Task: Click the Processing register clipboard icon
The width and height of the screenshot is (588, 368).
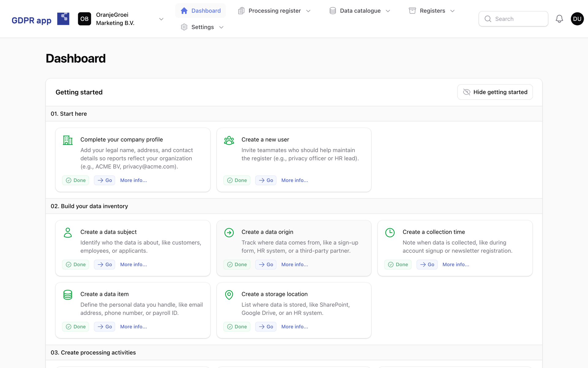Action: 241,11
